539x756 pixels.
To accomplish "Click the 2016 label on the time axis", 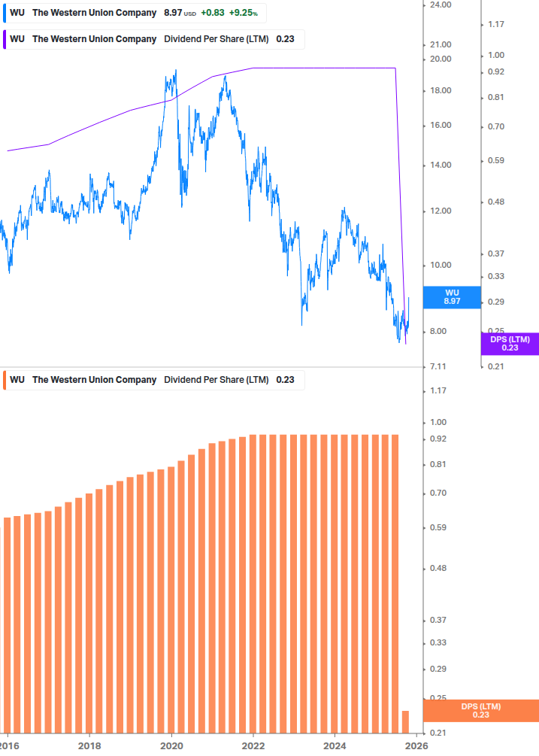I will [8, 745].
